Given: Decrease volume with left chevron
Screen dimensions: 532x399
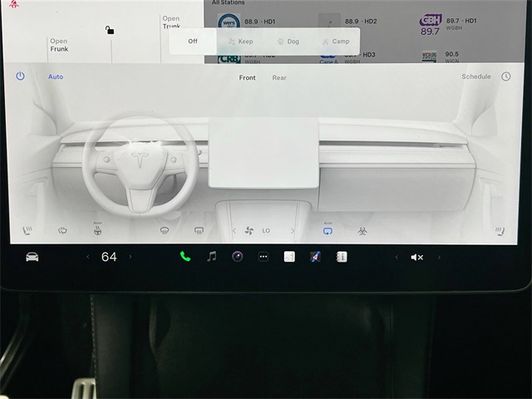Looking at the screenshot, I should (397, 257).
